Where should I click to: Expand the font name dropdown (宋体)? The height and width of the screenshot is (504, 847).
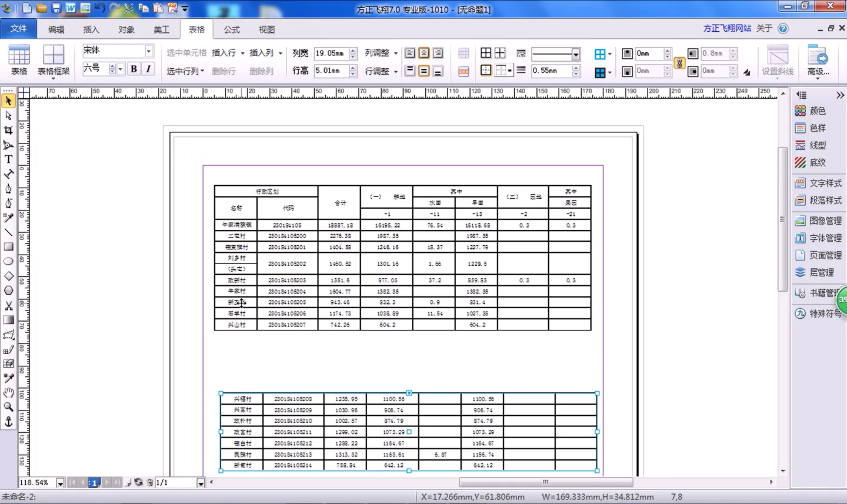pos(149,51)
